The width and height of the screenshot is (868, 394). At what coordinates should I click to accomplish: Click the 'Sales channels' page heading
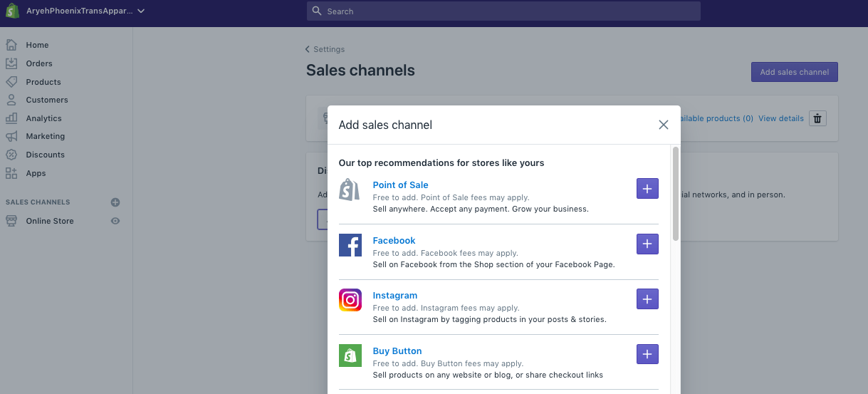[360, 71]
